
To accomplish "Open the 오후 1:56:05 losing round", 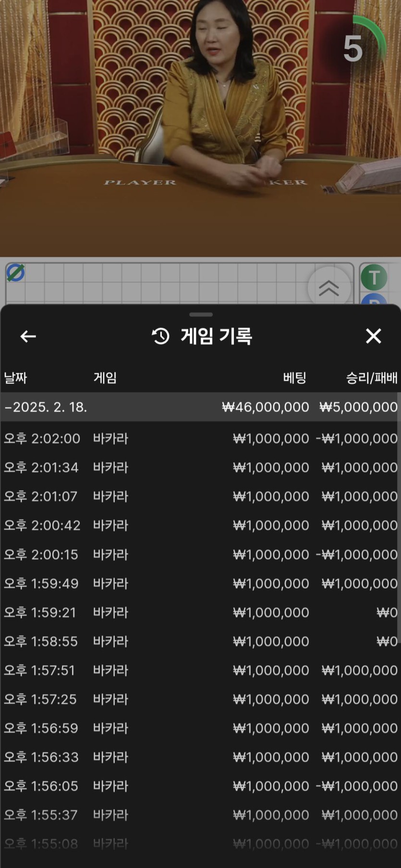I will (200, 786).
